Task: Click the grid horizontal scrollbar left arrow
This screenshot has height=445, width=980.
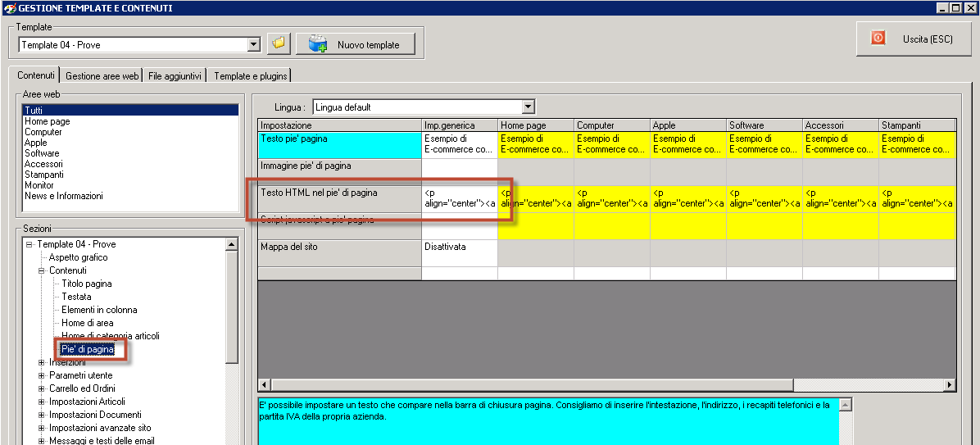Action: point(265,384)
